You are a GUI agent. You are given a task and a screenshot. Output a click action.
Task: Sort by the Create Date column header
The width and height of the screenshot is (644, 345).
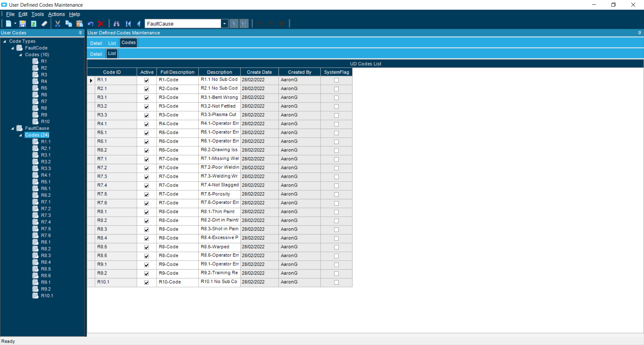click(x=259, y=72)
